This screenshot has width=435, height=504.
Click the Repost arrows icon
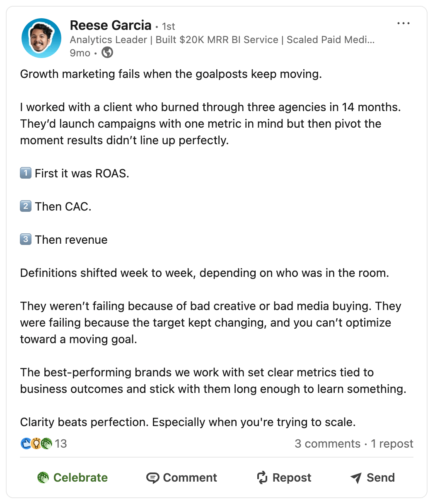pos(262,477)
